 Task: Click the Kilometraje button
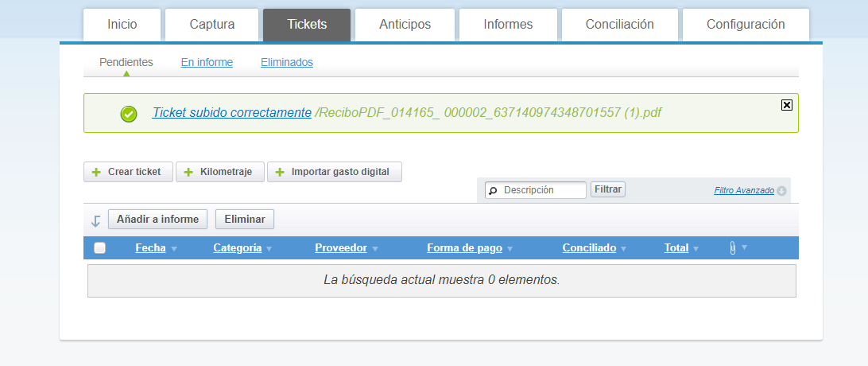(220, 172)
